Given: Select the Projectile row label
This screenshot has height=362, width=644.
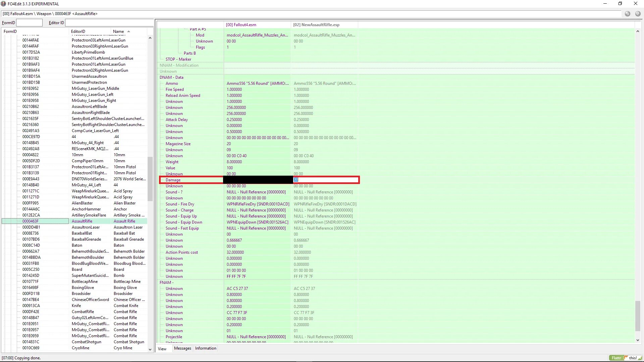Looking at the screenshot, I should (x=174, y=337).
